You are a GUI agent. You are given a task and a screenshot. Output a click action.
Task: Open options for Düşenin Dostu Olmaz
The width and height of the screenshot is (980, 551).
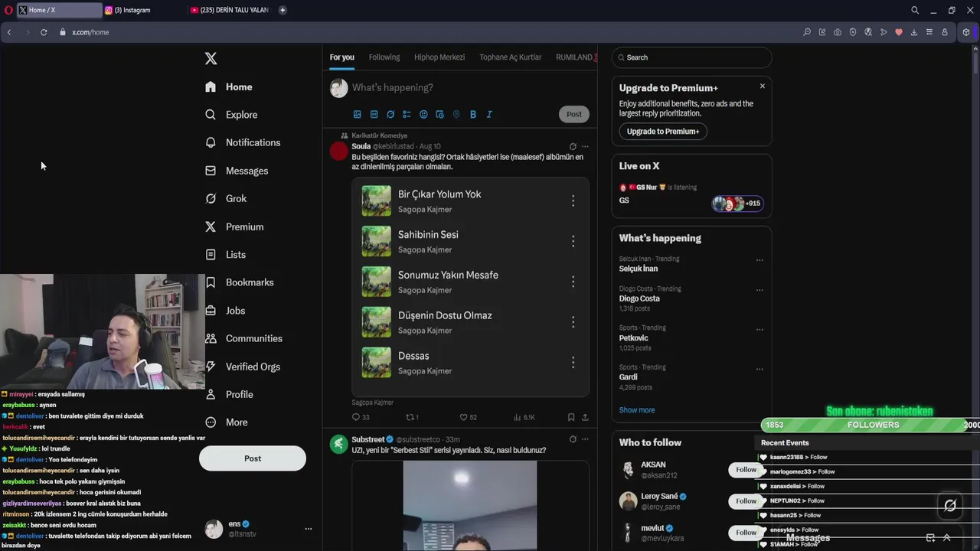pyautogui.click(x=573, y=322)
